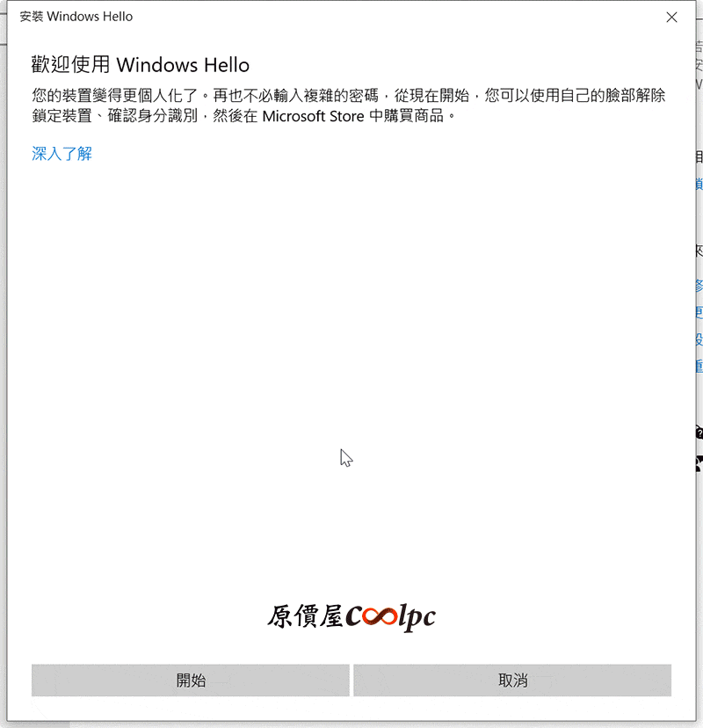Open the 深入了解 learn more link
The image size is (703, 728).
pyautogui.click(x=62, y=154)
